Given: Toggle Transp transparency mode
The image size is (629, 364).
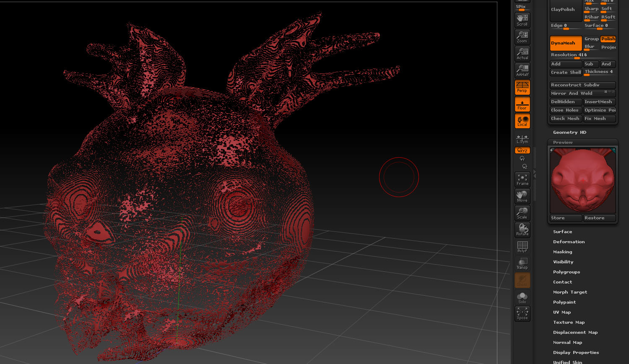Looking at the screenshot, I should (522, 263).
